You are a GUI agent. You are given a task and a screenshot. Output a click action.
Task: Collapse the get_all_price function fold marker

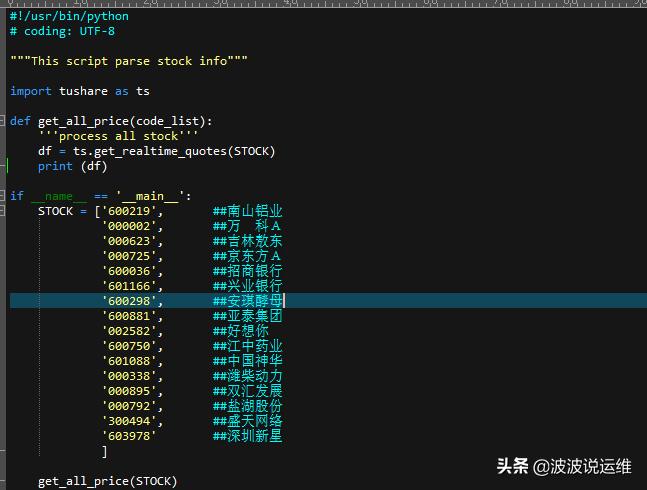4,121
